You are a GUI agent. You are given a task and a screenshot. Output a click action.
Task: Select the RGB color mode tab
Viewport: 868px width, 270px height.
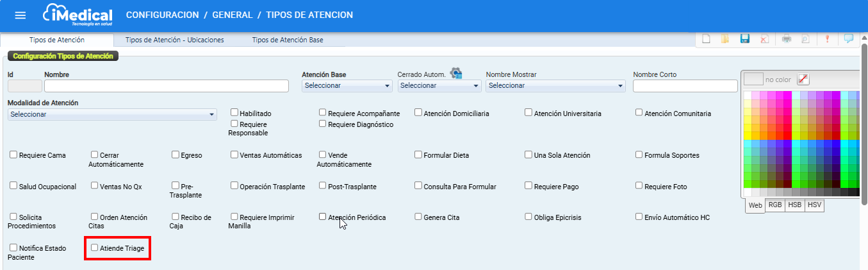[x=774, y=205]
